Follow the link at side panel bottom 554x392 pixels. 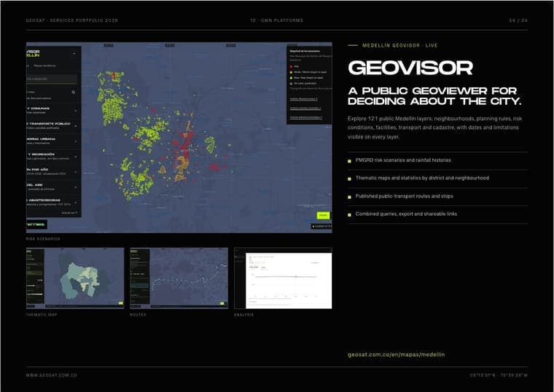point(69,213)
